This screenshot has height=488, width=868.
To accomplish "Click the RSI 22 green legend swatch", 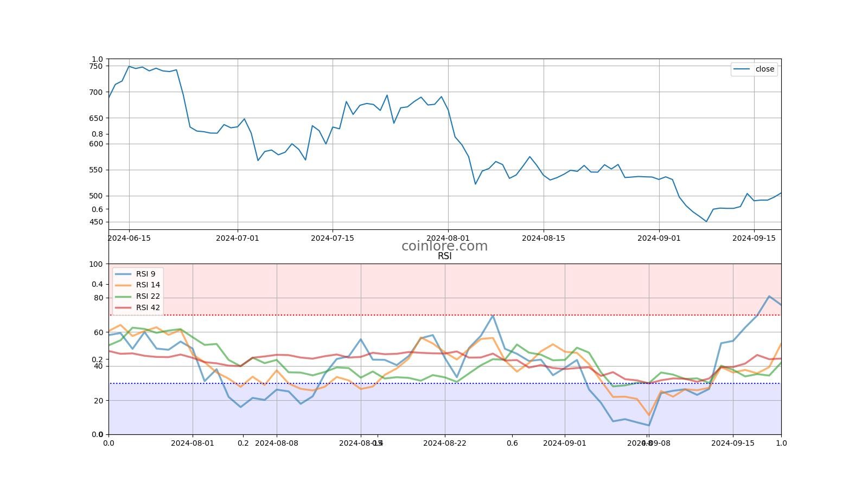I will point(123,296).
